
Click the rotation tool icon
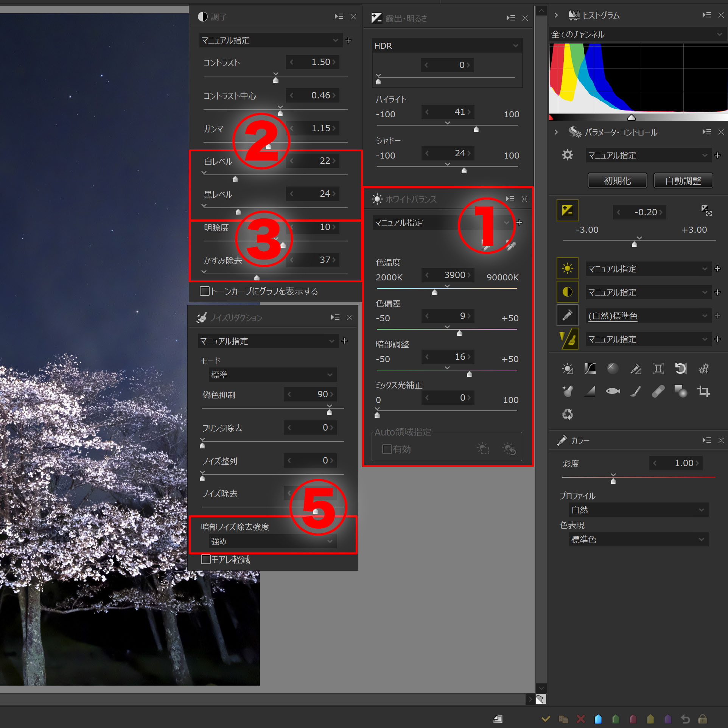coord(680,368)
